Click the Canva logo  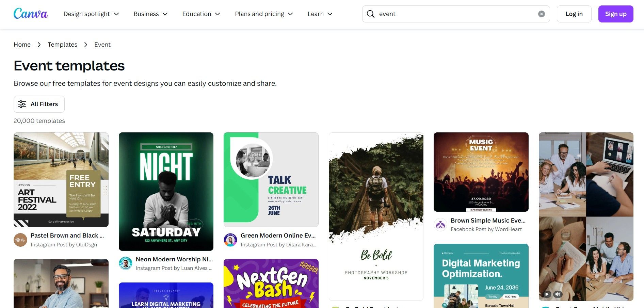31,14
